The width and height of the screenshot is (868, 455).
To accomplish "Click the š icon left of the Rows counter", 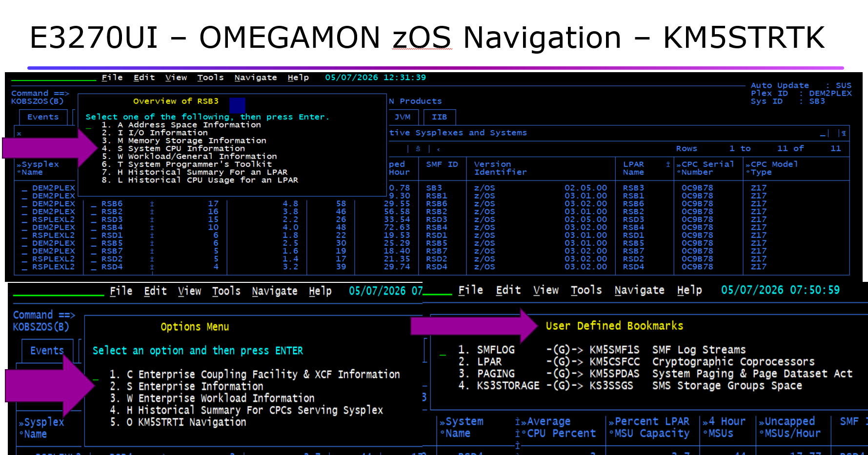I will [418, 149].
